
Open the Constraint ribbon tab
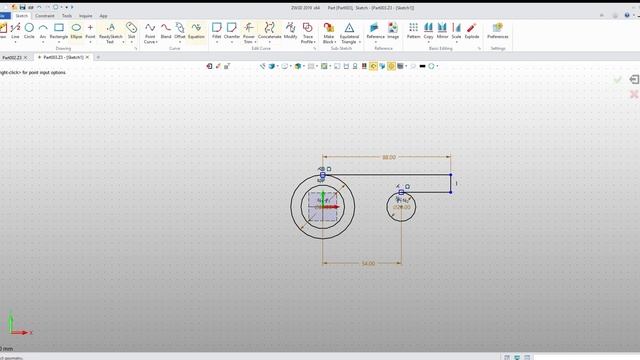tap(44, 16)
